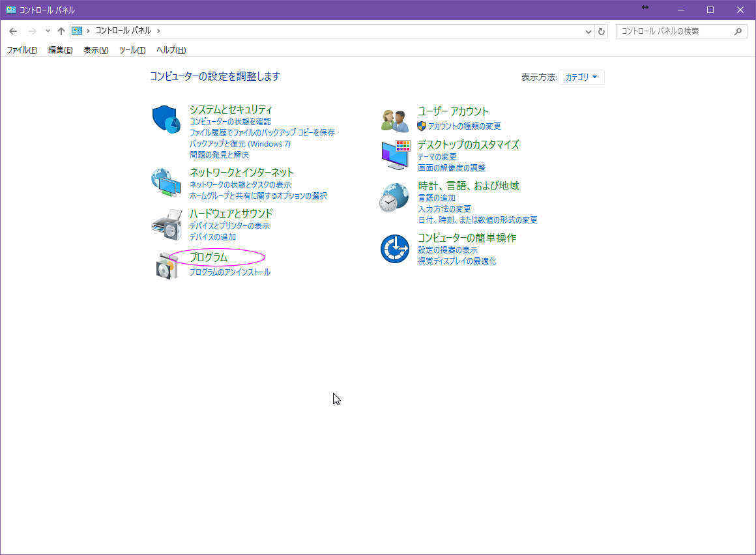The image size is (756, 555).
Task: Expand the address bar history dropdown
Action: click(x=588, y=31)
